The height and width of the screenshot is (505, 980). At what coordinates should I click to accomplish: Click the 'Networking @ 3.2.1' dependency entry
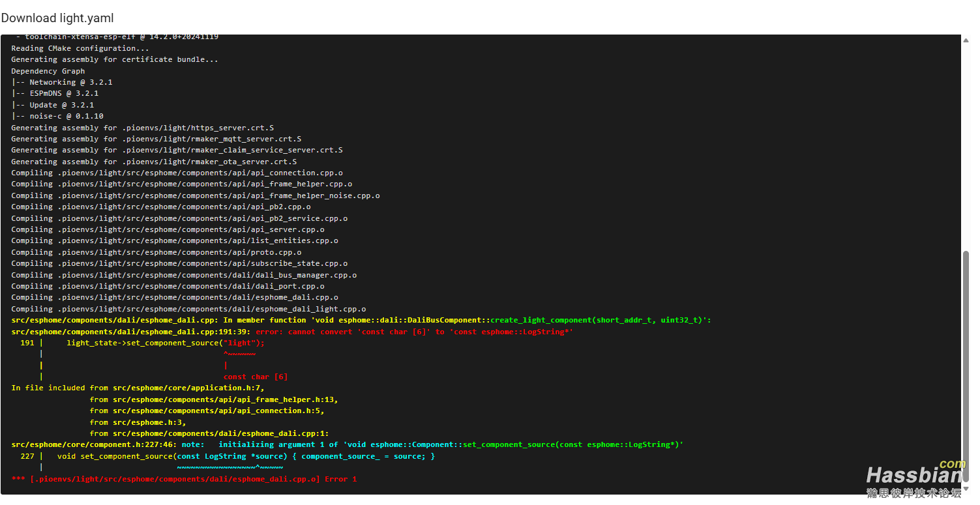(67, 82)
